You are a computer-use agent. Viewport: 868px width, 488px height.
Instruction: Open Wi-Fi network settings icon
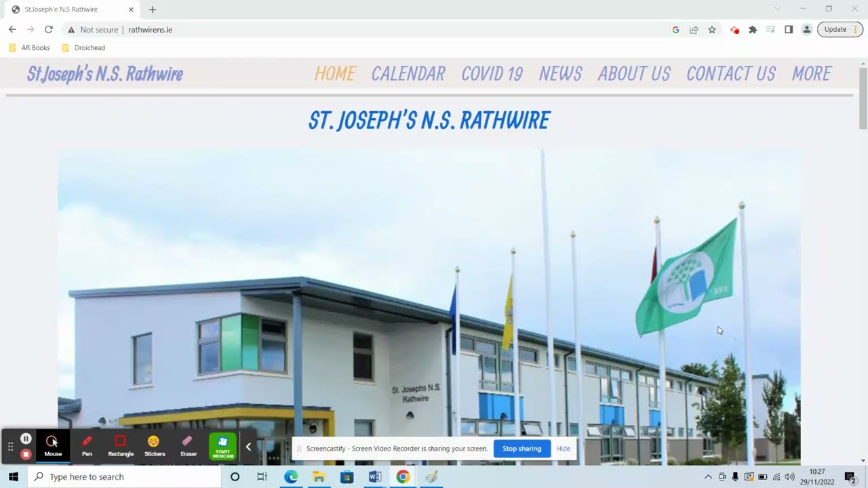776,477
